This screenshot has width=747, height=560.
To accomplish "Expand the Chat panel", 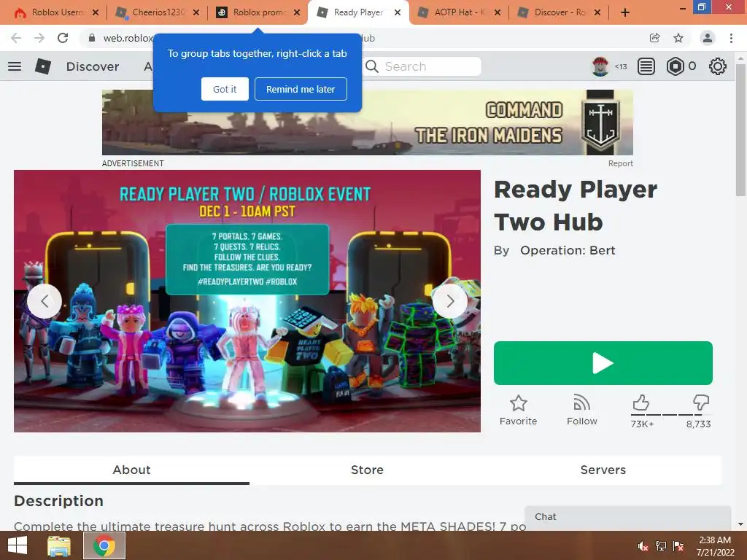I will (x=628, y=517).
